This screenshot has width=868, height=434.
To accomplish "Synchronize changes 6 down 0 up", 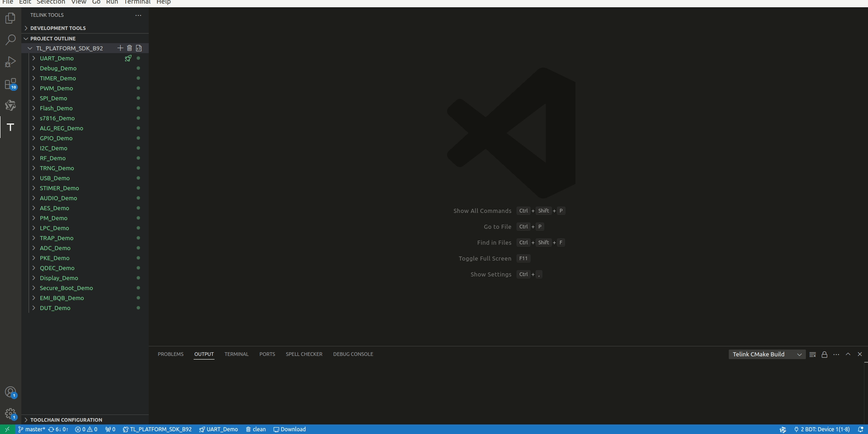I will tap(58, 429).
